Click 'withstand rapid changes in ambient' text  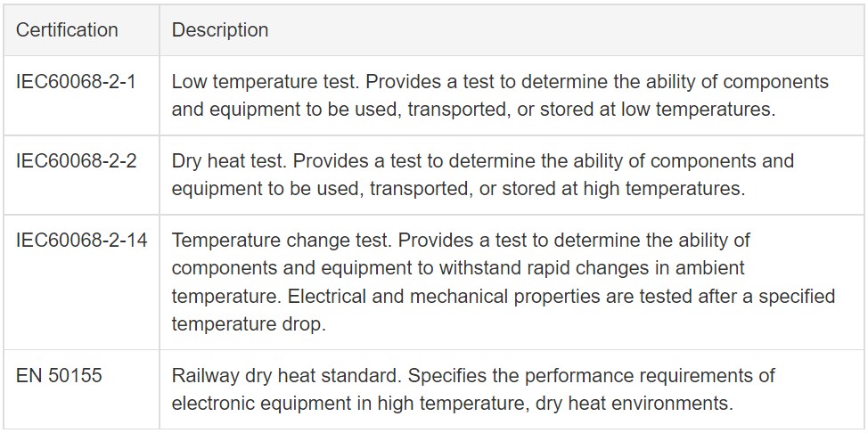tap(593, 268)
